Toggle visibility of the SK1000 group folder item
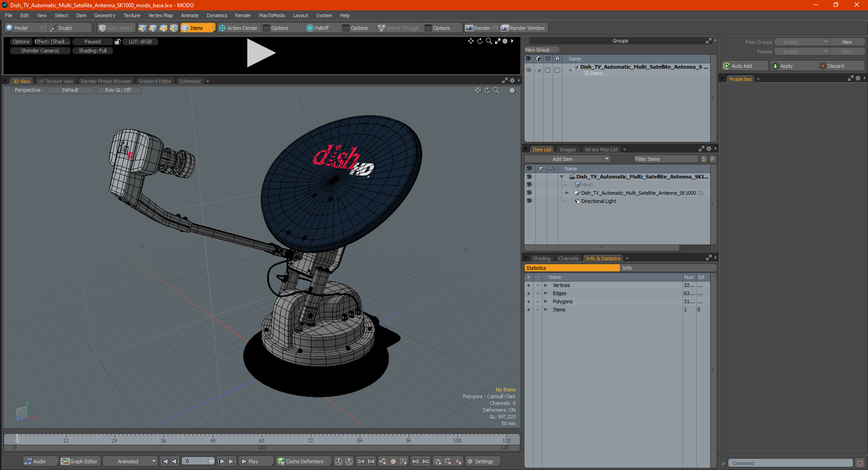 [529, 193]
